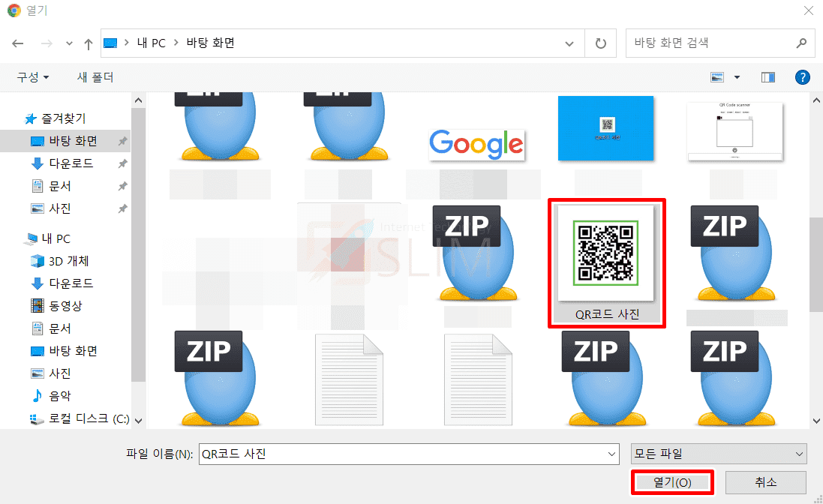Open the '모든 파일' file type dropdown
Image resolution: width=823 pixels, height=504 pixels.
pyautogui.click(x=719, y=454)
